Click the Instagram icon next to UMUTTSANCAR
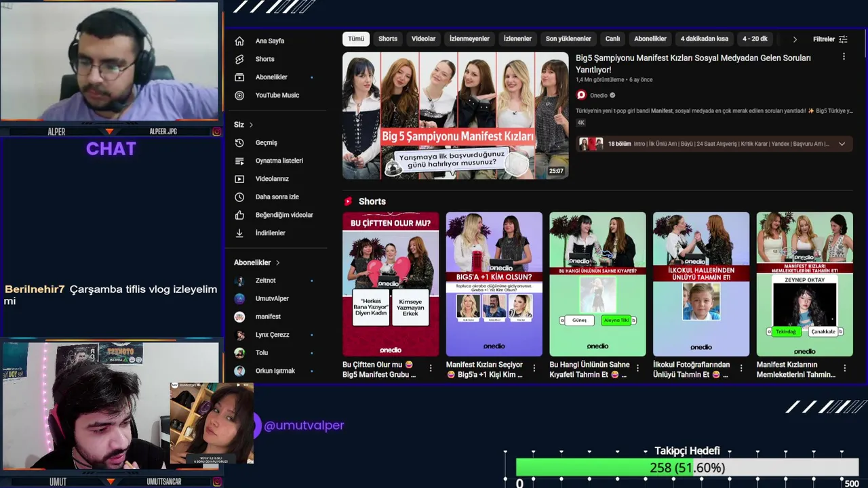Image resolution: width=868 pixels, height=488 pixels. pyautogui.click(x=216, y=482)
